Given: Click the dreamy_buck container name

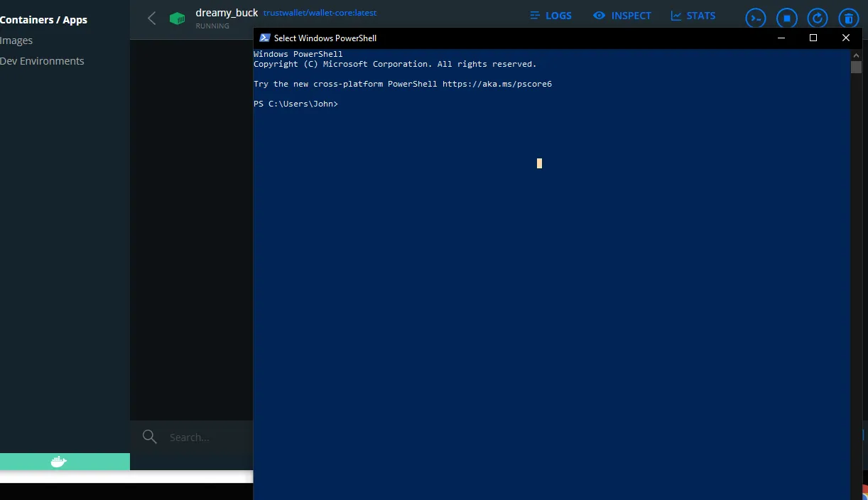Looking at the screenshot, I should coord(227,13).
